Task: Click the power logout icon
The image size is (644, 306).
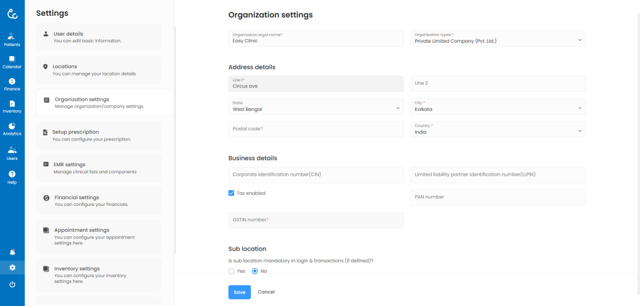Action: coord(12,285)
